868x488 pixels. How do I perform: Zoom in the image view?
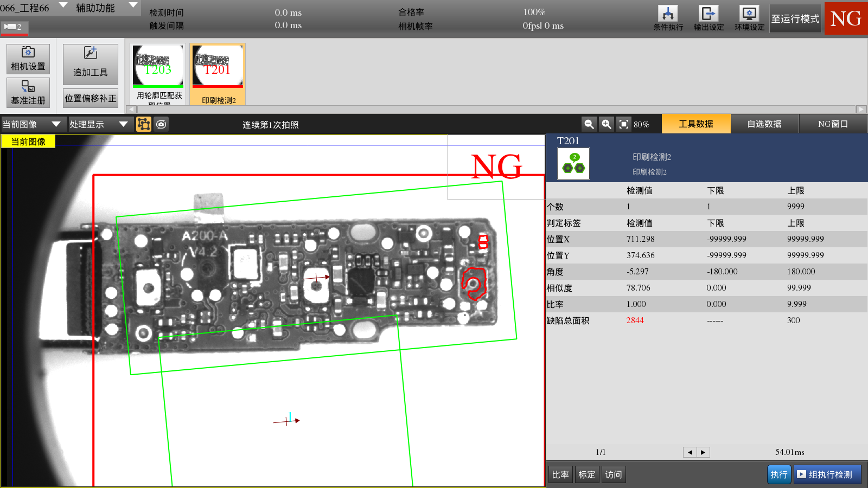[607, 124]
